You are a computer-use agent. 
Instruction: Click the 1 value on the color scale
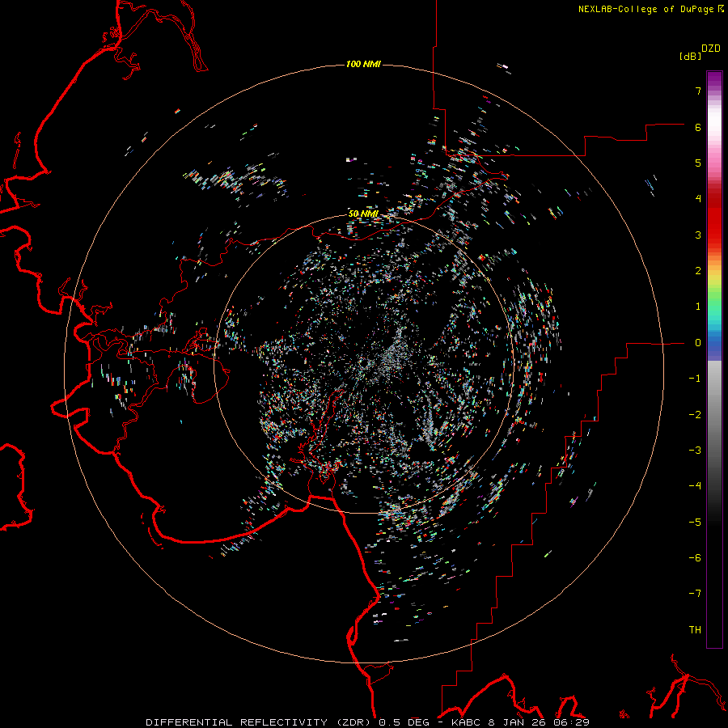tap(698, 307)
